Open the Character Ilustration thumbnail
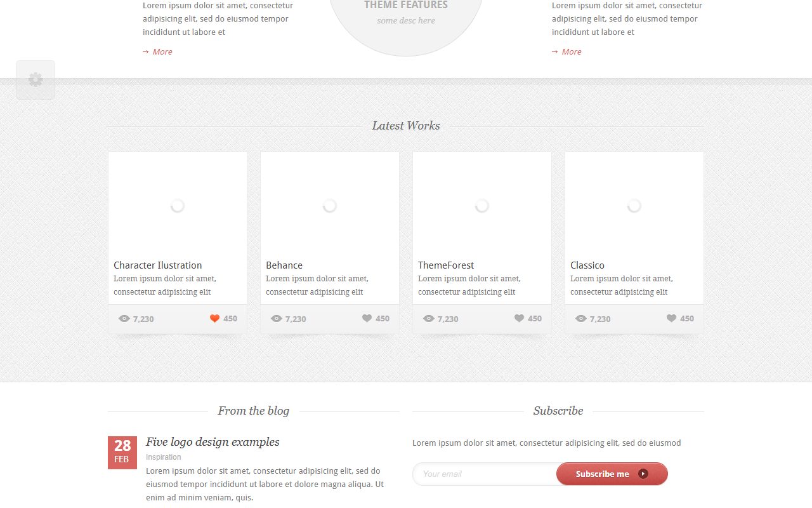 click(178, 204)
